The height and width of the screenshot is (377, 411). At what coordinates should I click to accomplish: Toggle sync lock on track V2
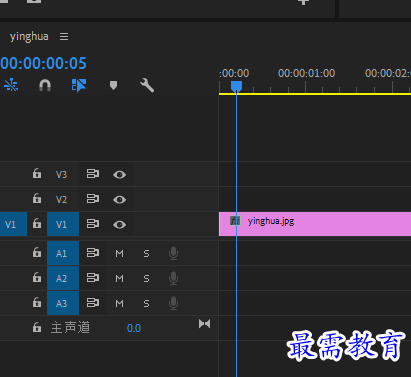(x=93, y=199)
